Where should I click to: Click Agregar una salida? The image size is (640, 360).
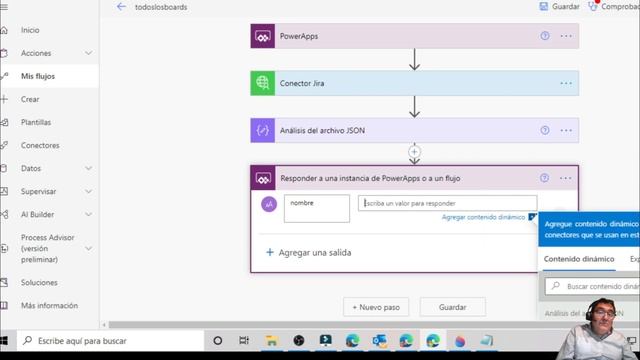click(309, 253)
